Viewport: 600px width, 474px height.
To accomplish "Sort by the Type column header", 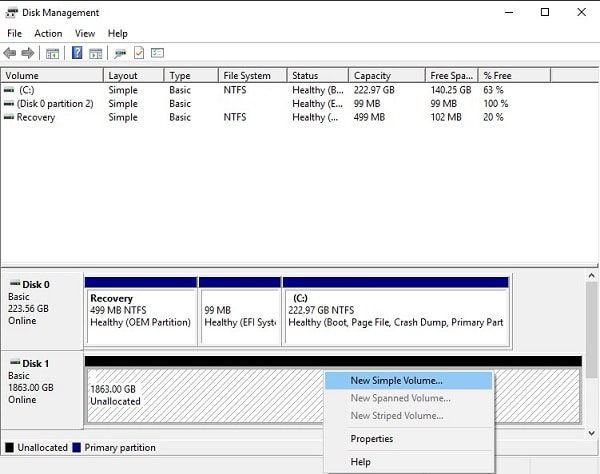I will (192, 75).
